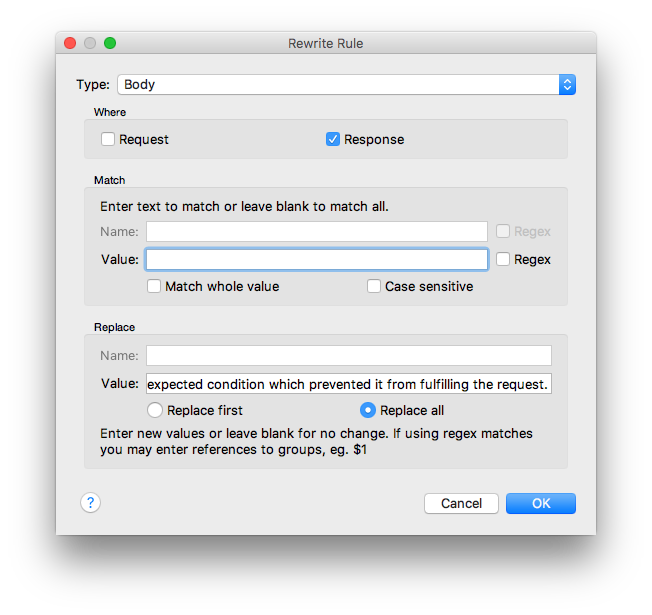This screenshot has width=652, height=615.
Task: Close the Rewrite Rule window
Action: pyautogui.click(x=70, y=43)
